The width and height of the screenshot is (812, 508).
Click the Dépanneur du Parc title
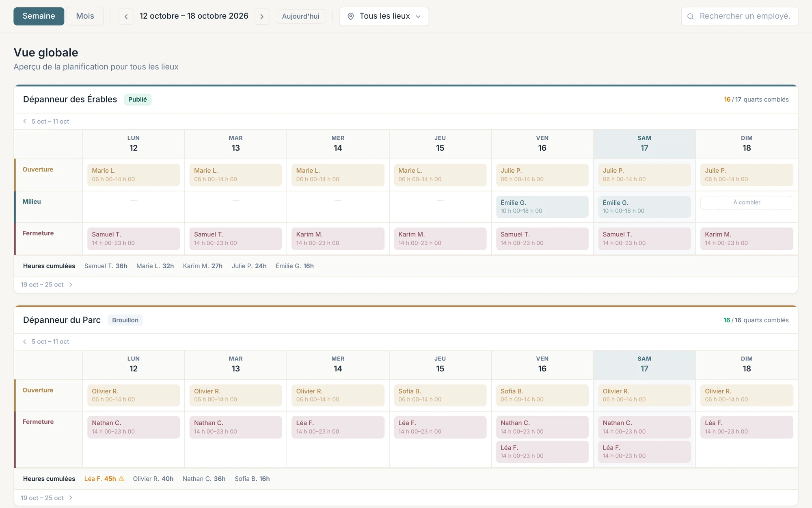(62, 320)
